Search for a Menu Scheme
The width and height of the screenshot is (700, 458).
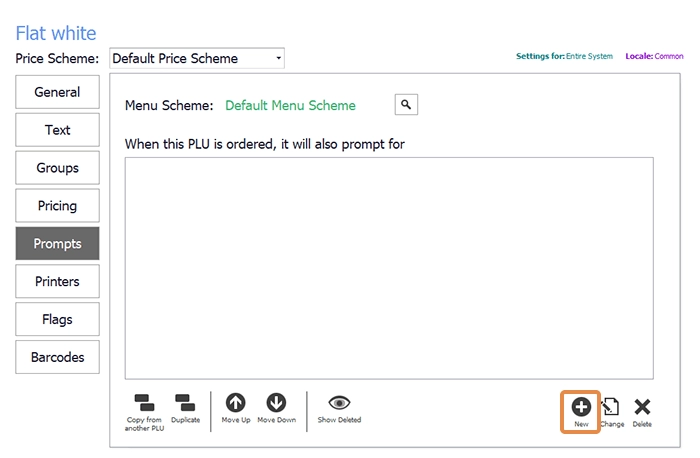pyautogui.click(x=406, y=104)
